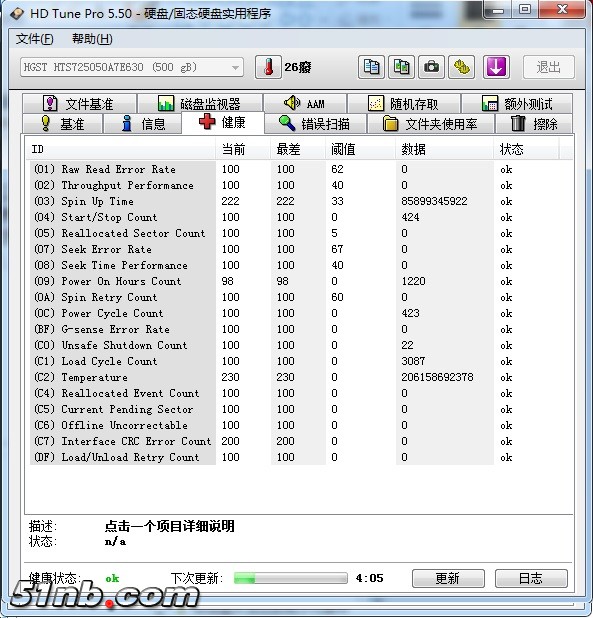
Task: Click the 日志 button
Action: (x=531, y=578)
